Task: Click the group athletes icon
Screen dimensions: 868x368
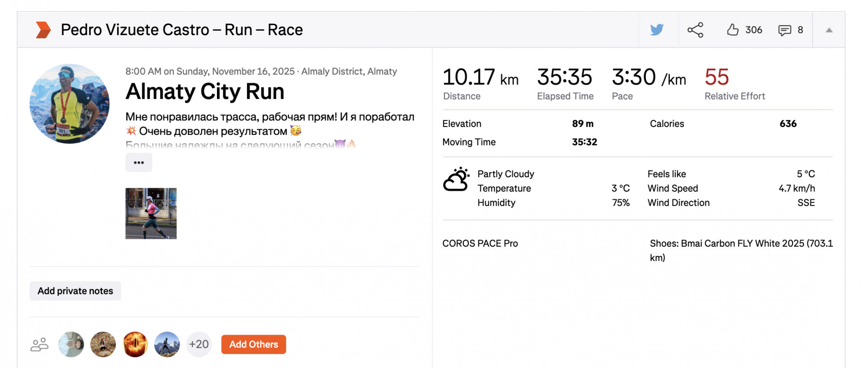Action: pos(39,345)
